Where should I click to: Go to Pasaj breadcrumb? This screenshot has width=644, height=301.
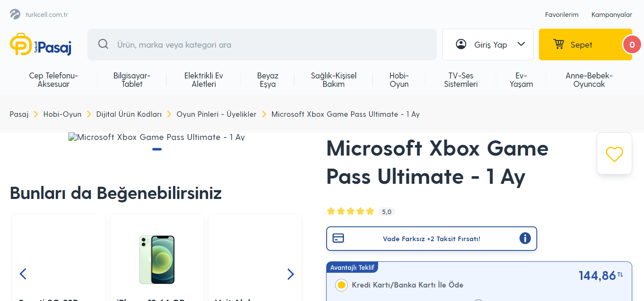point(19,114)
